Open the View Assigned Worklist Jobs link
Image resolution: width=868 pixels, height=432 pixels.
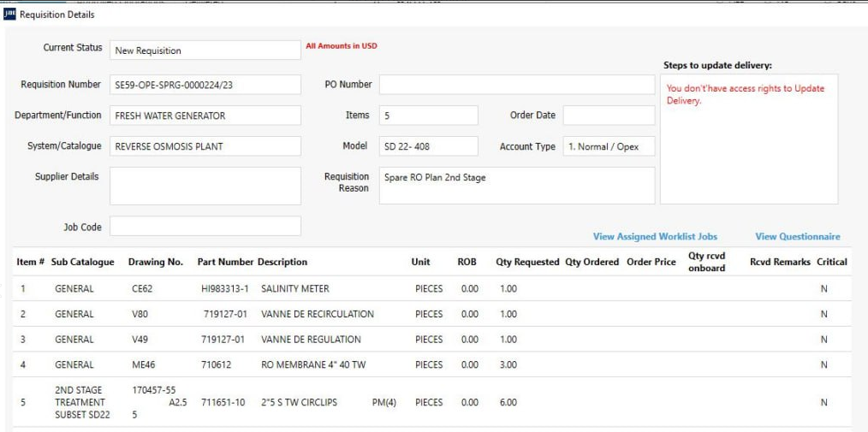pyautogui.click(x=655, y=236)
